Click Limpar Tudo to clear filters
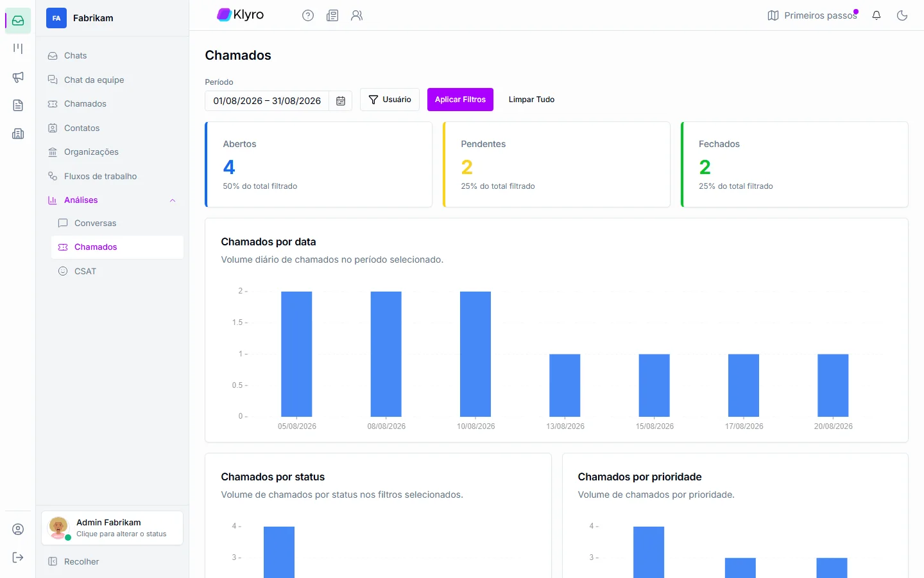 tap(531, 100)
